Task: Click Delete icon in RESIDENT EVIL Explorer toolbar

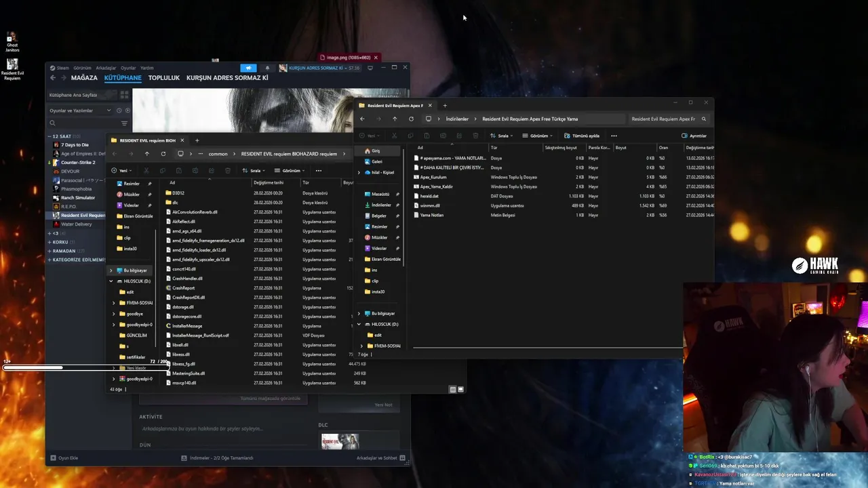Action: click(x=227, y=171)
